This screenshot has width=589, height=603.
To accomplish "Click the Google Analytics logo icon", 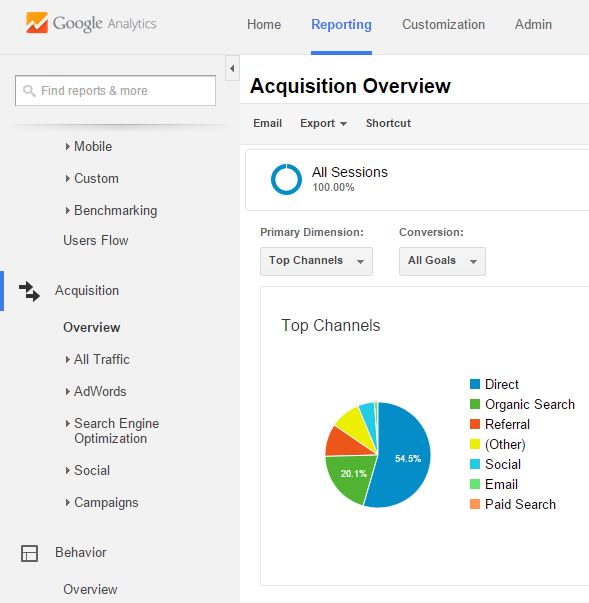I will [x=37, y=23].
